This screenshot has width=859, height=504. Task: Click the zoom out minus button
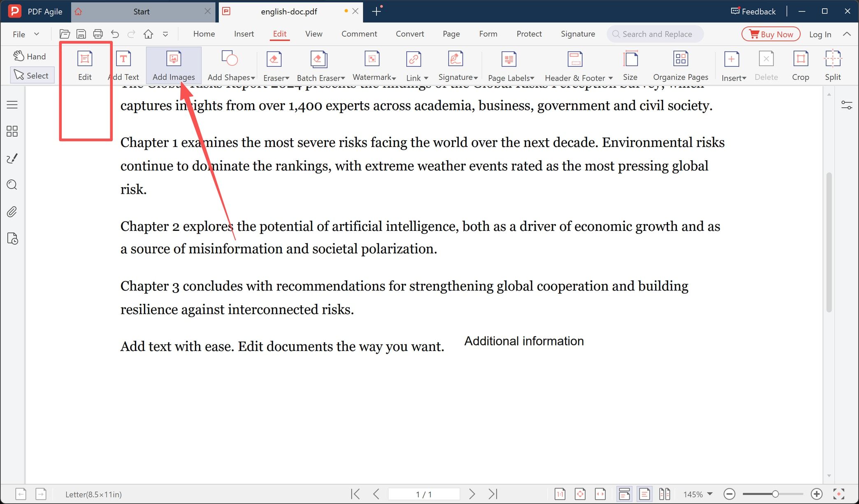point(729,494)
